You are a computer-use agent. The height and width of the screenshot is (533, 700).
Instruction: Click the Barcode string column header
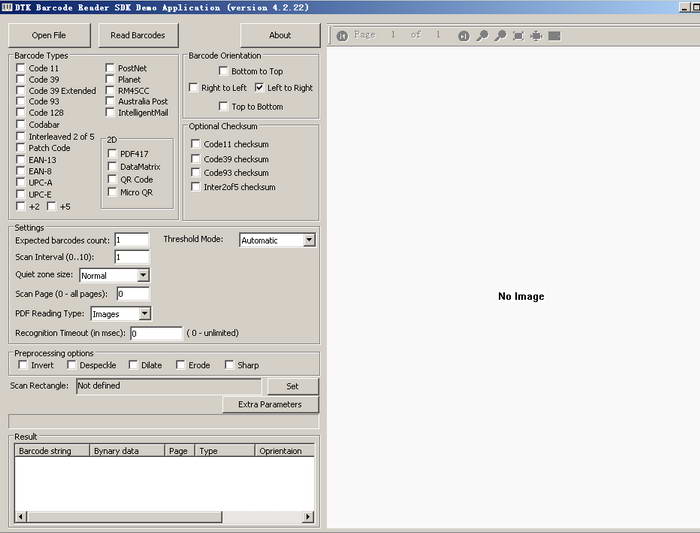52,451
